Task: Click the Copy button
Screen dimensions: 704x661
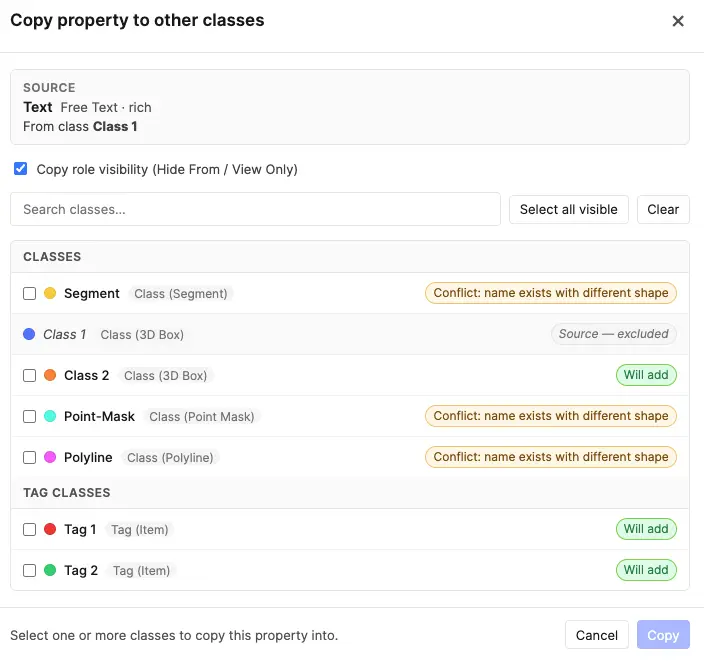Action: [663, 635]
